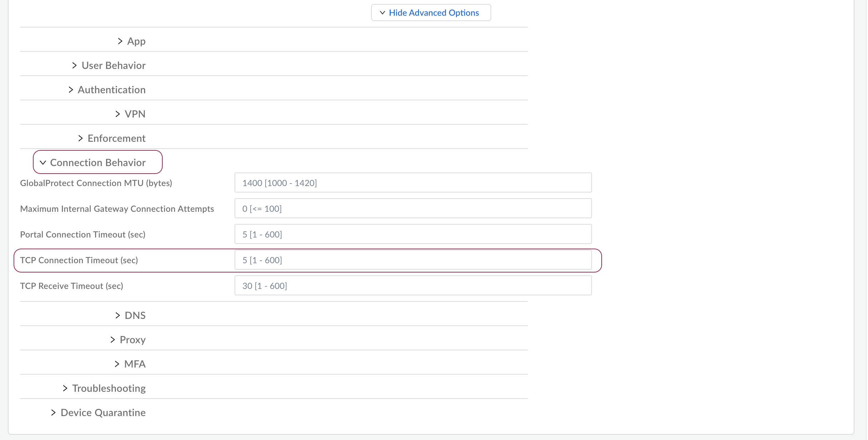This screenshot has height=440, width=868.
Task: Click the chevron beside Device Quarantine
Action: tap(53, 412)
